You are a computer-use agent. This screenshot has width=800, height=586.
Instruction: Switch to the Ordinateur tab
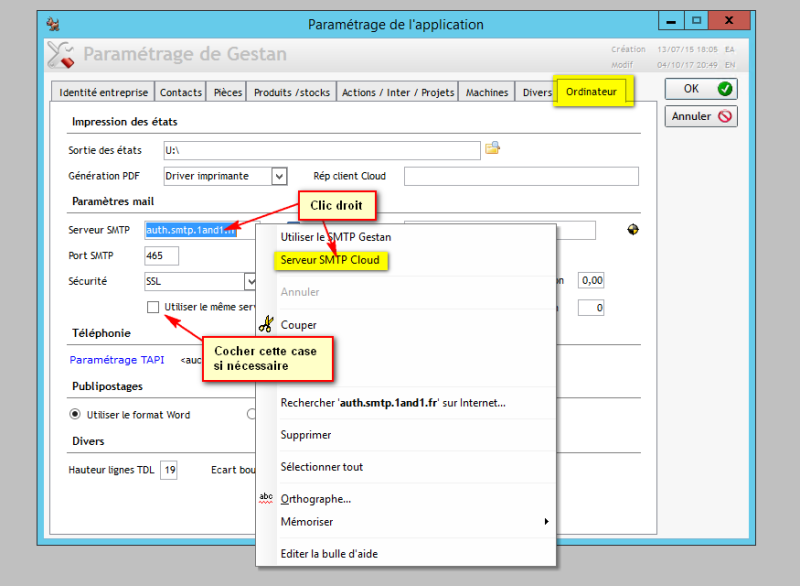point(593,91)
